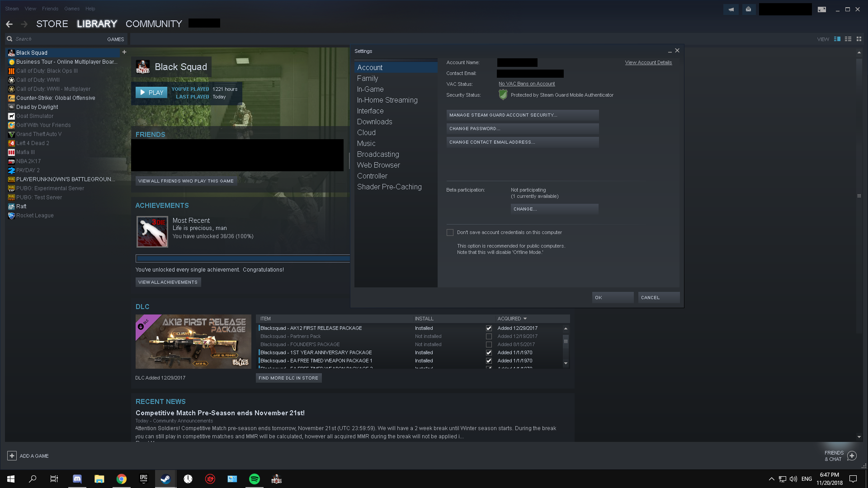Screen dimensions: 868x488
Task: Open Google Chrome from the taskbar
Action: (122, 479)
